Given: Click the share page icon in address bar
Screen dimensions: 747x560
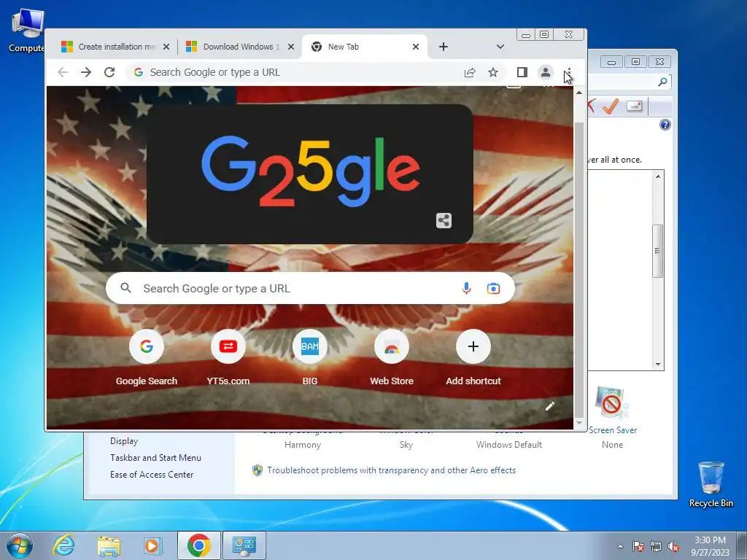Looking at the screenshot, I should [x=470, y=72].
